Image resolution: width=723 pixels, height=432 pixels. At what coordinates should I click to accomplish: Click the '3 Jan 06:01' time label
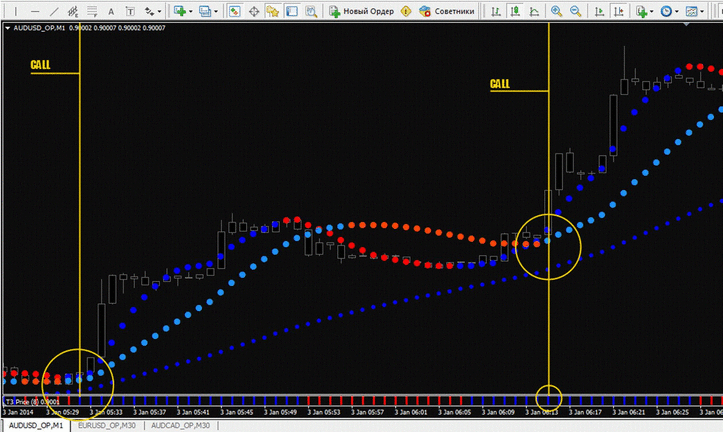click(x=410, y=412)
